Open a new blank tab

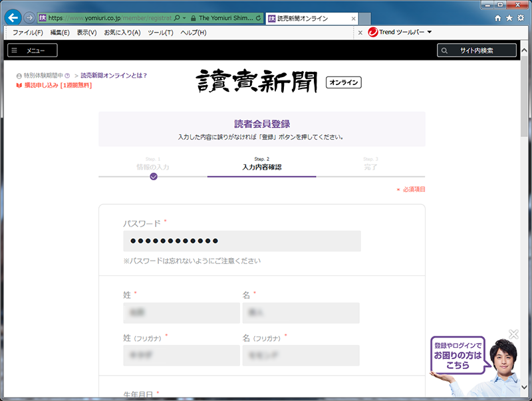pos(364,19)
